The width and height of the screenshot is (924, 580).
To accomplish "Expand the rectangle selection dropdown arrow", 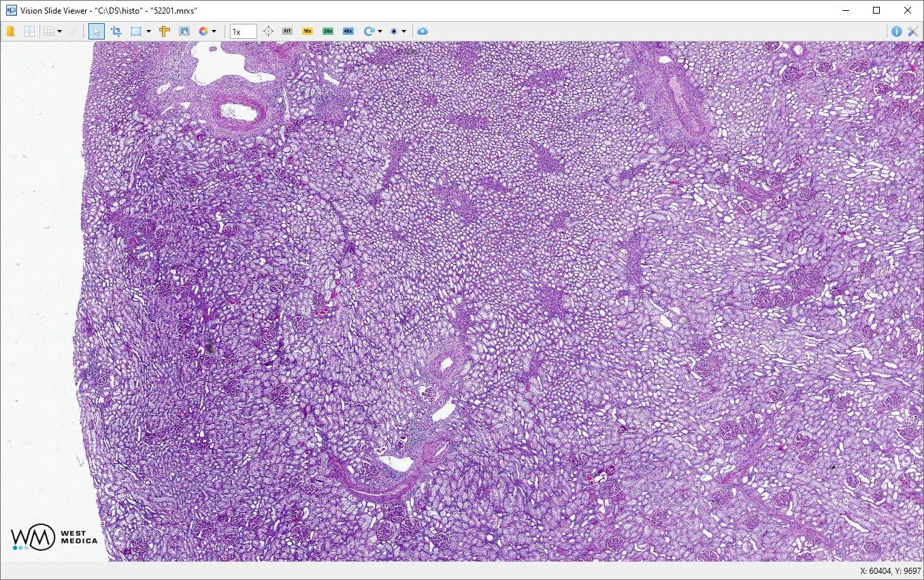I will pyautogui.click(x=148, y=31).
